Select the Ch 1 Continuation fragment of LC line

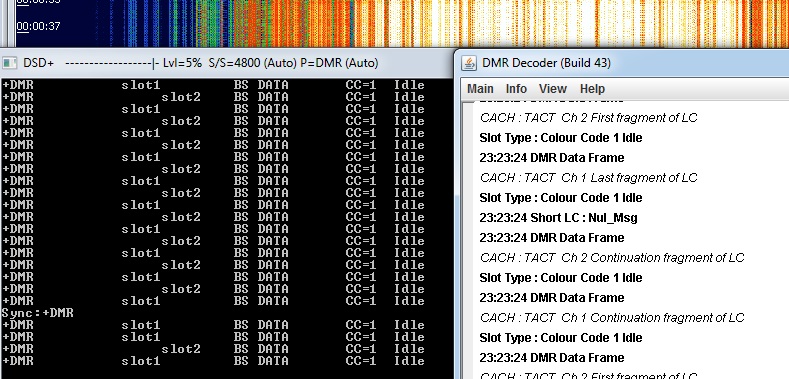[x=612, y=318]
